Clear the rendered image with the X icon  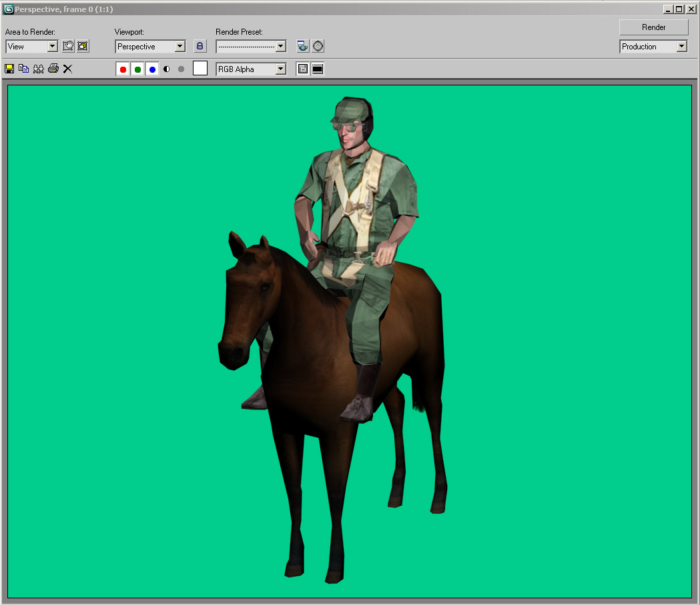click(67, 69)
